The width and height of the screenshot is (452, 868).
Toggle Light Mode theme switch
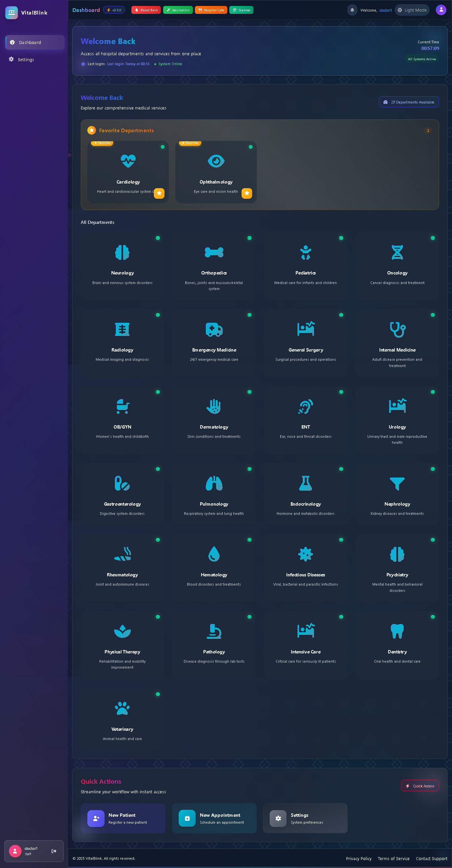click(412, 10)
